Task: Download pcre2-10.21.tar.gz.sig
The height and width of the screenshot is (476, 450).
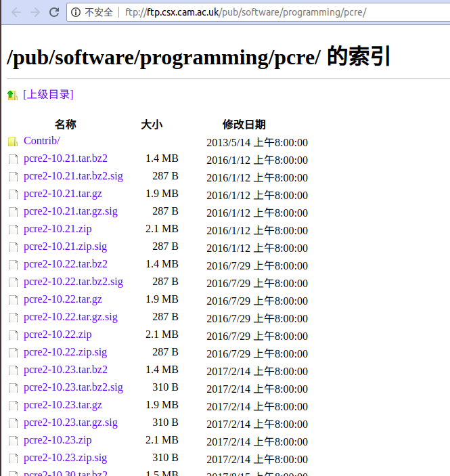Action: tap(70, 211)
